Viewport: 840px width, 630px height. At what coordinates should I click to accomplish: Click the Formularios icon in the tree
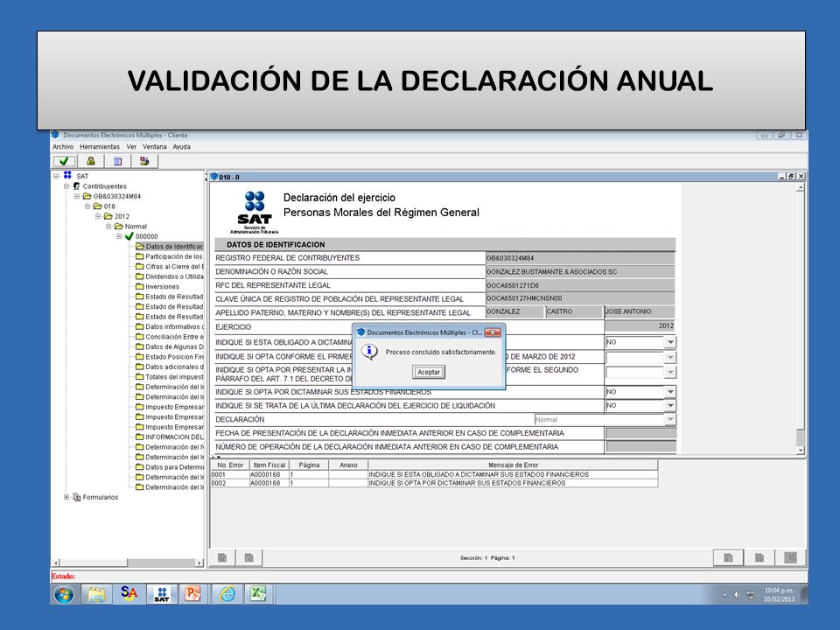[77, 497]
